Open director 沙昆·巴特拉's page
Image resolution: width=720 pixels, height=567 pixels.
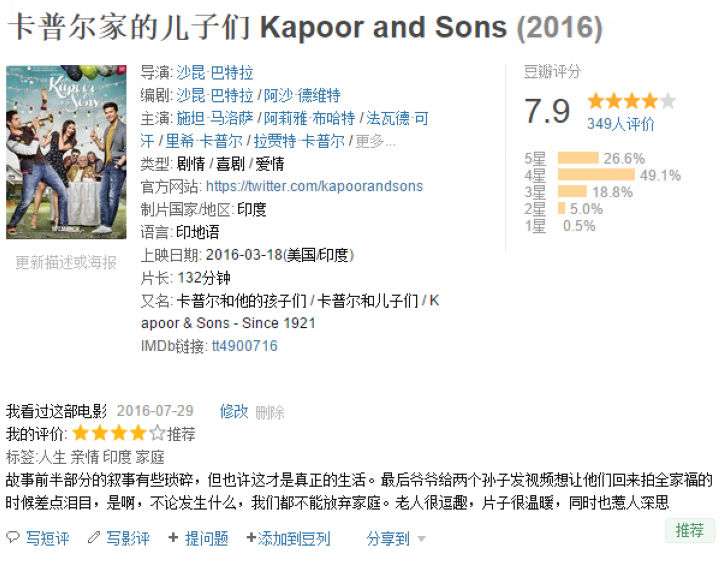pyautogui.click(x=214, y=73)
